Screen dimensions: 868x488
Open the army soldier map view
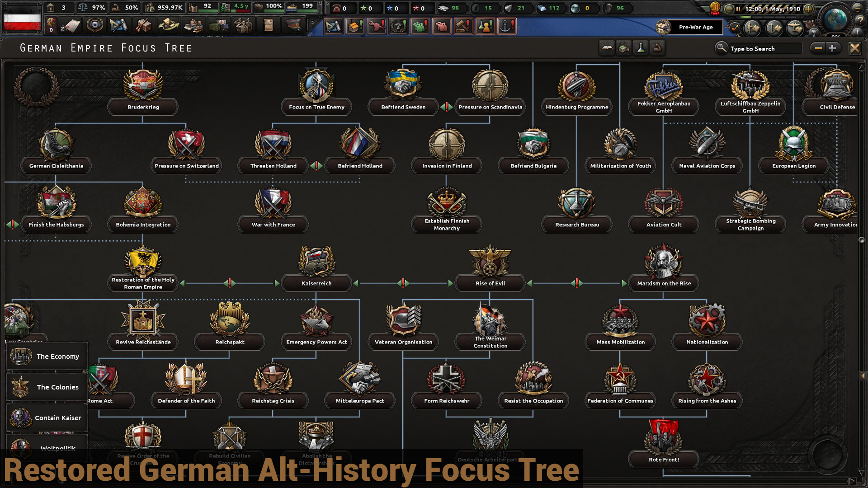[x=752, y=28]
